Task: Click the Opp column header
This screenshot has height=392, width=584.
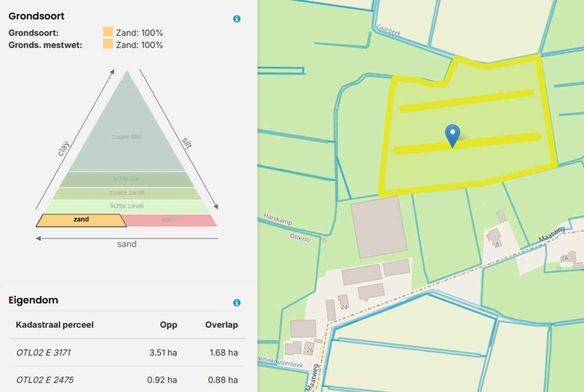Action: 169,325
